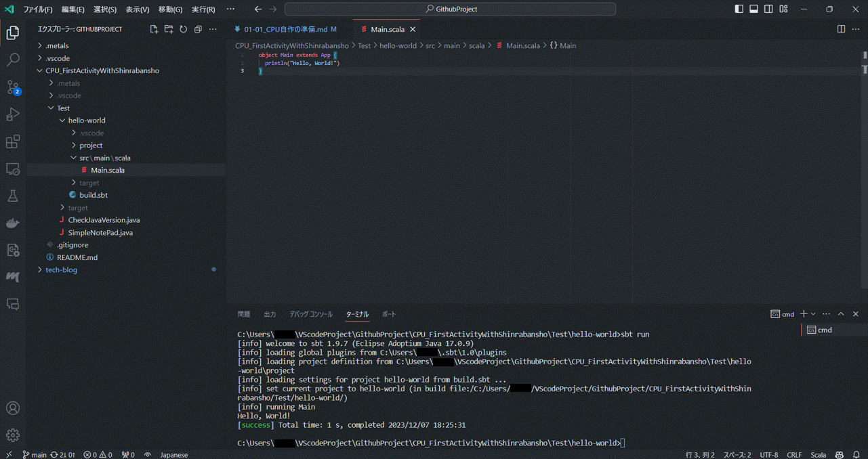Toggle the secondary side bar layout button
Image resolution: width=868 pixels, height=459 pixels.
click(768, 9)
